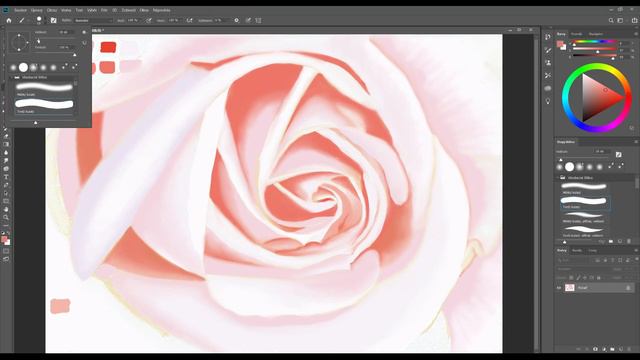This screenshot has width=640, height=360.
Task: Switch to the Kanály channels tab
Action: 577,250
